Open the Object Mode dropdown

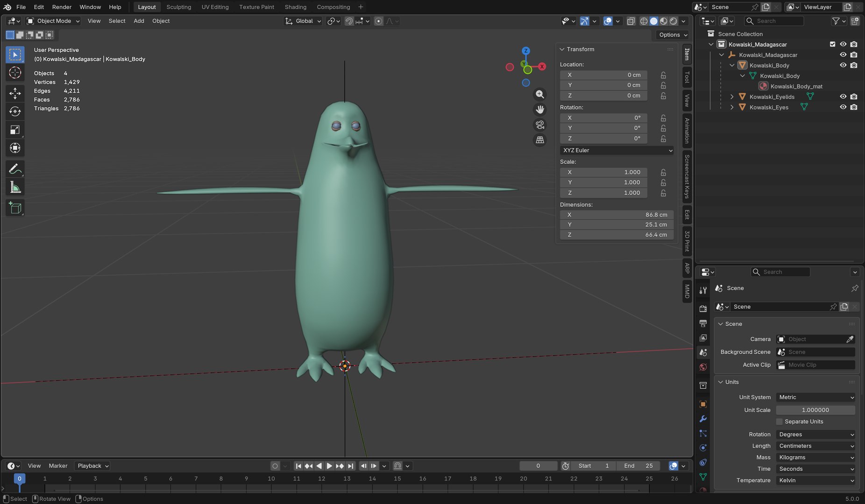pos(53,21)
